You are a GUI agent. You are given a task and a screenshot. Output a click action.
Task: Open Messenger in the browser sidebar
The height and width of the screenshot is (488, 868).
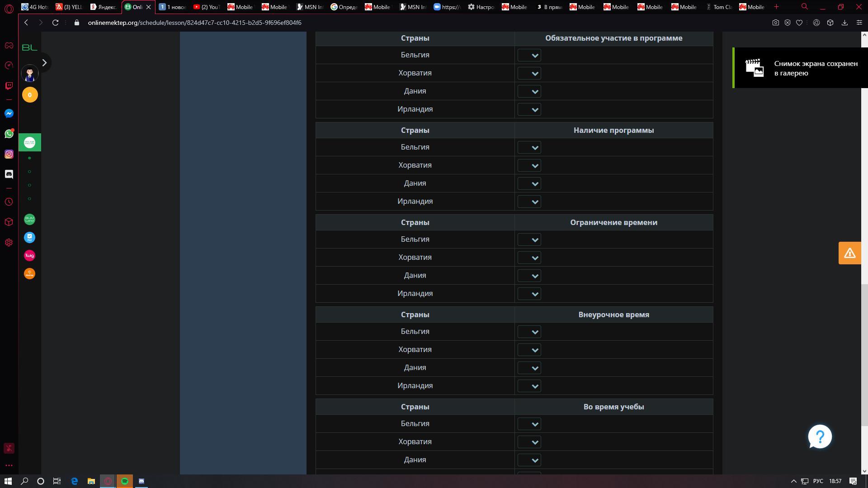pos(9,113)
